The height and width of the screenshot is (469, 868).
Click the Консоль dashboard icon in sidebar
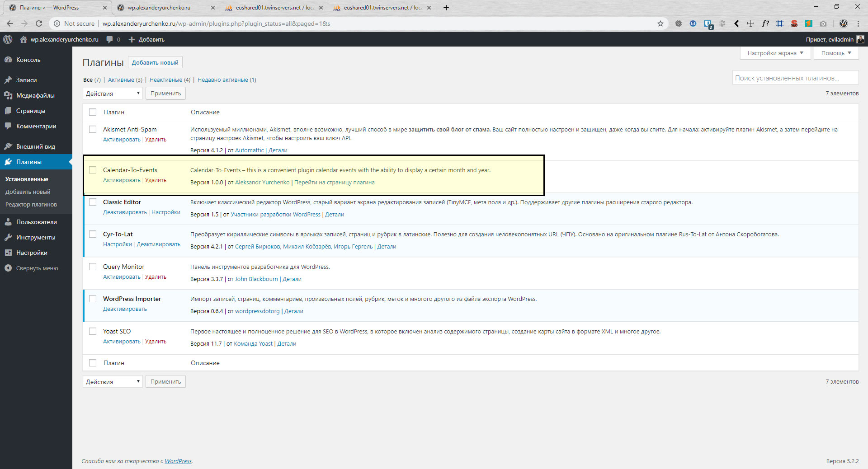pos(8,60)
